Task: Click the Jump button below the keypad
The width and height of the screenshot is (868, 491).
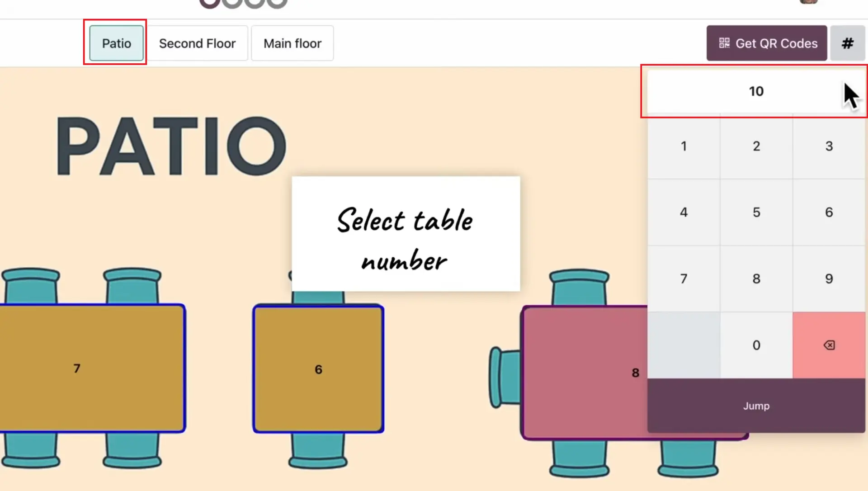Action: click(756, 406)
